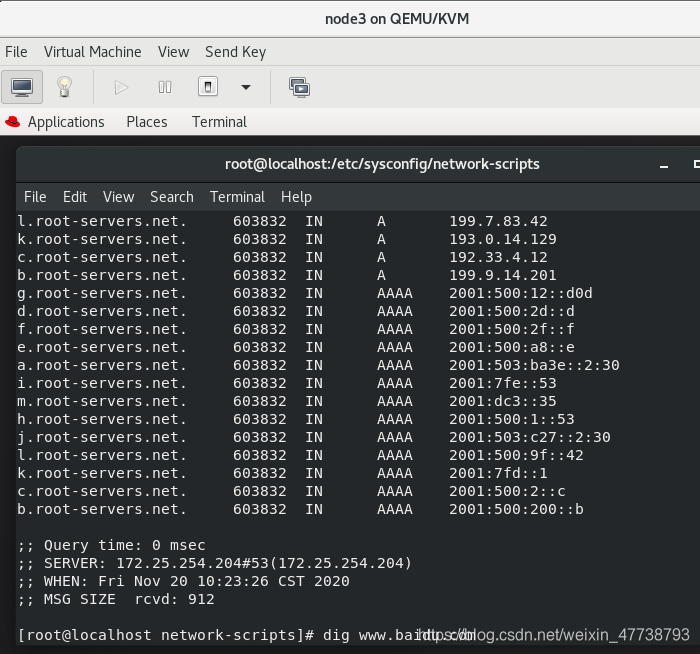Screen dimensions: 700x654
Task: Click IP address 192.33.4.12
Action: coord(498,257)
